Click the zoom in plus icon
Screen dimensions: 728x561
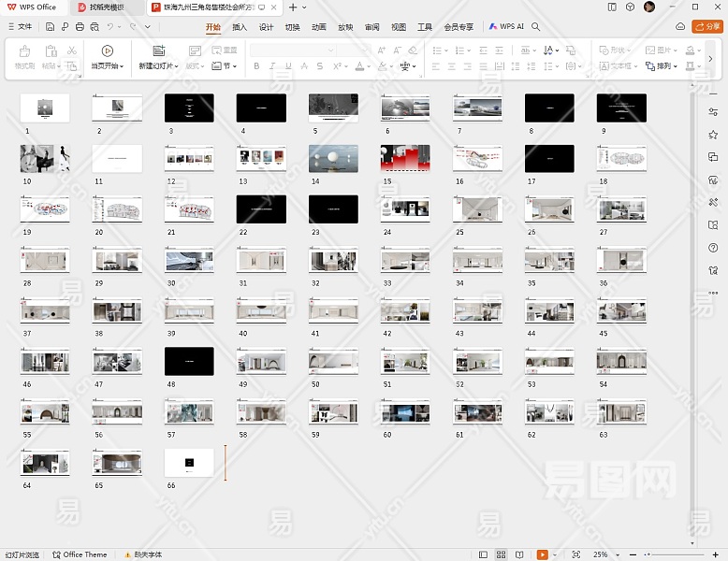[x=716, y=554]
